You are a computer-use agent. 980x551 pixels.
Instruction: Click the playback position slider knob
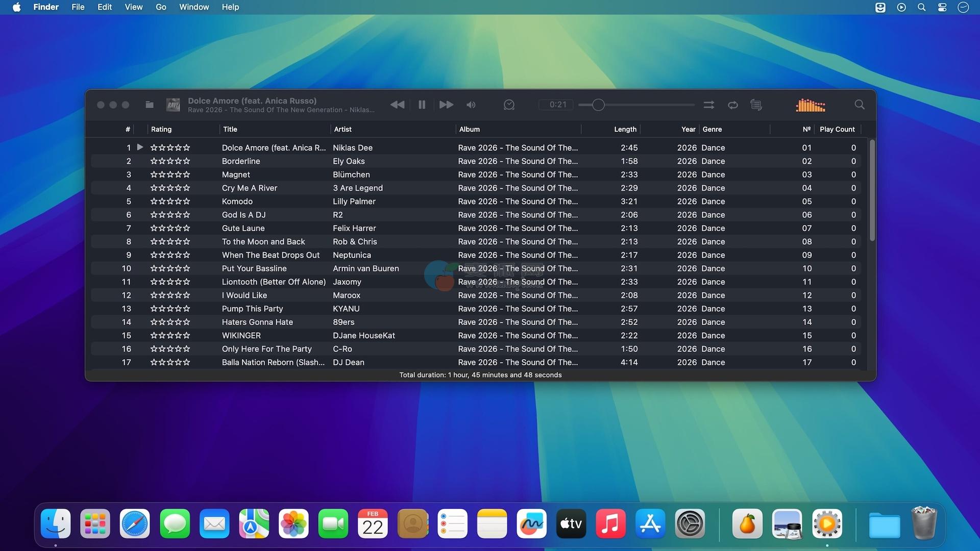[x=598, y=105]
